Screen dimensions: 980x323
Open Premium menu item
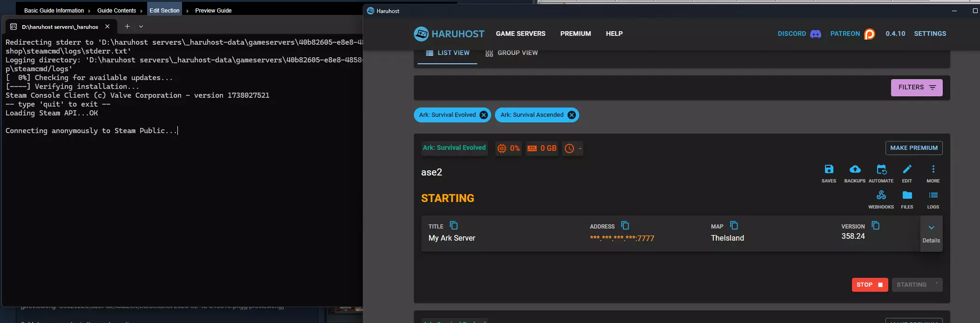coord(575,34)
